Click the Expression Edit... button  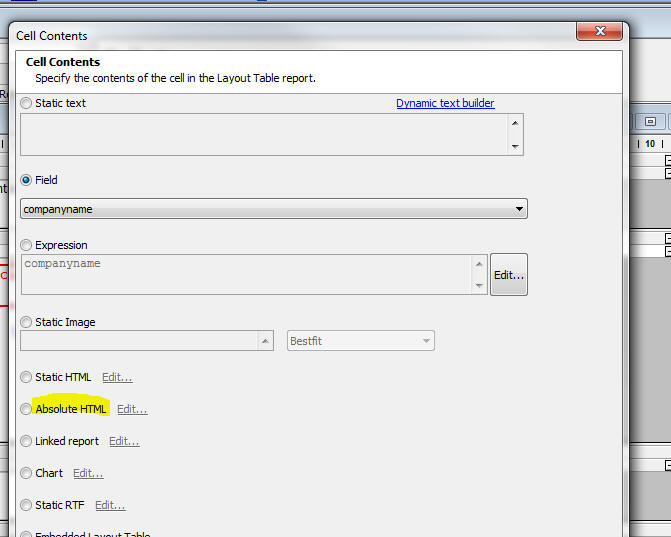509,275
